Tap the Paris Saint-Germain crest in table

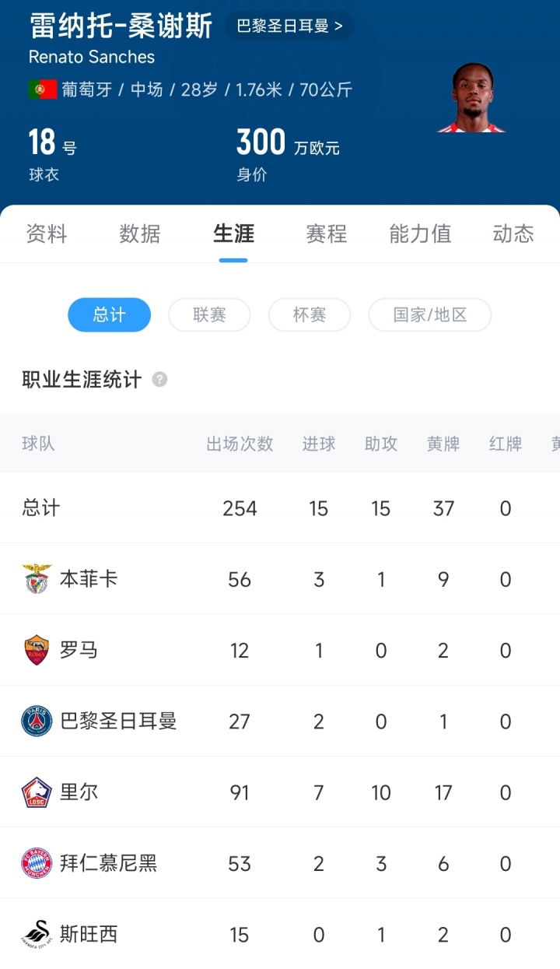[37, 721]
